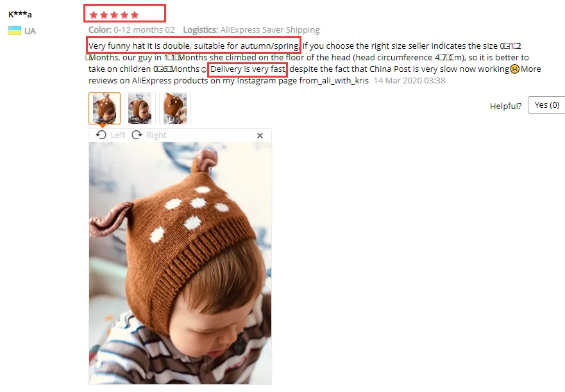565x392 pixels.
Task: Click the 'AliExpress Saver Shipping' logistics text
Action: 270,30
